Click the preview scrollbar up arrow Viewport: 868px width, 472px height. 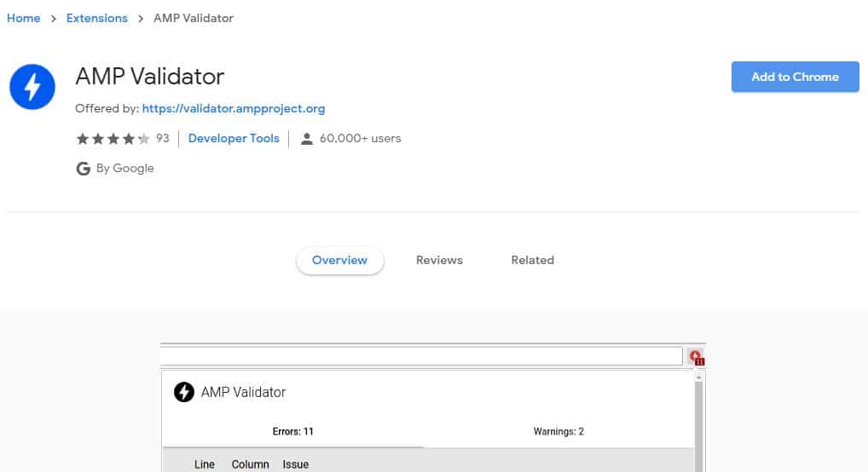tap(698, 377)
